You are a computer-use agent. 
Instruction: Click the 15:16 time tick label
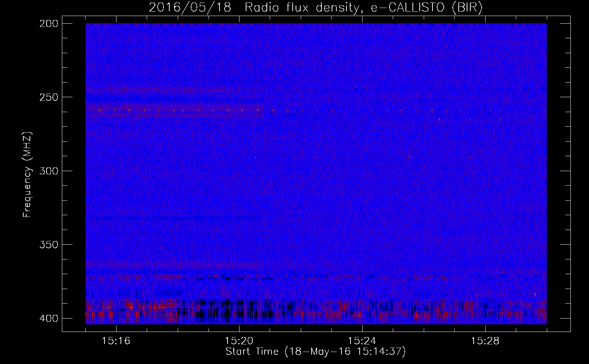[x=116, y=341]
